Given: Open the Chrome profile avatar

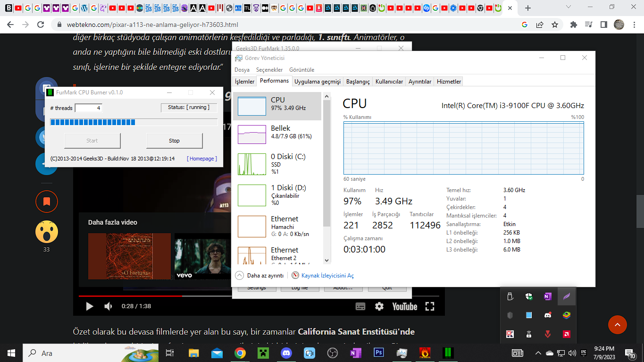Looking at the screenshot, I should [x=619, y=25].
